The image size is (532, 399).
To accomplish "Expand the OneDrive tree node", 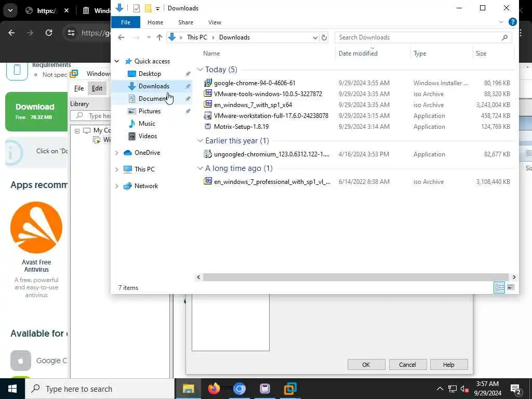I will (x=117, y=153).
